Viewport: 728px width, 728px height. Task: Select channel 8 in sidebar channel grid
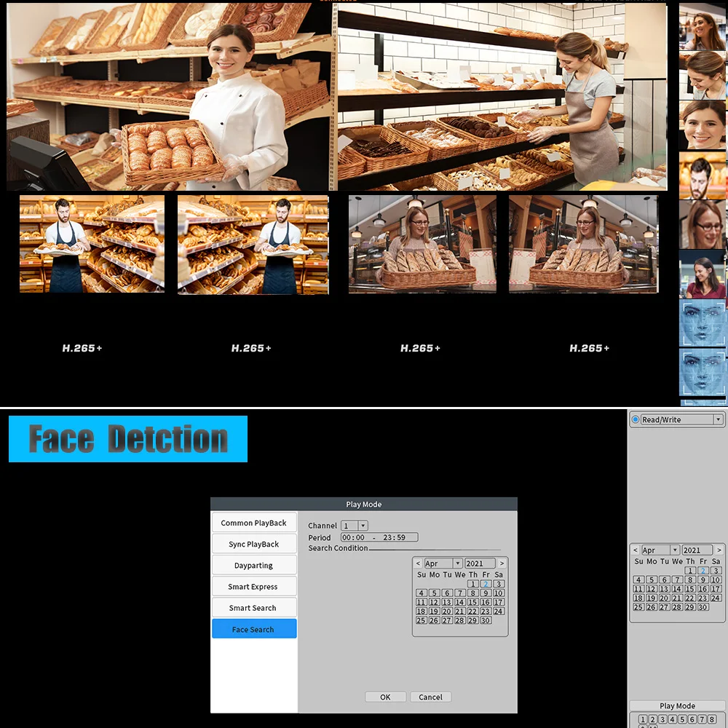[x=712, y=719]
